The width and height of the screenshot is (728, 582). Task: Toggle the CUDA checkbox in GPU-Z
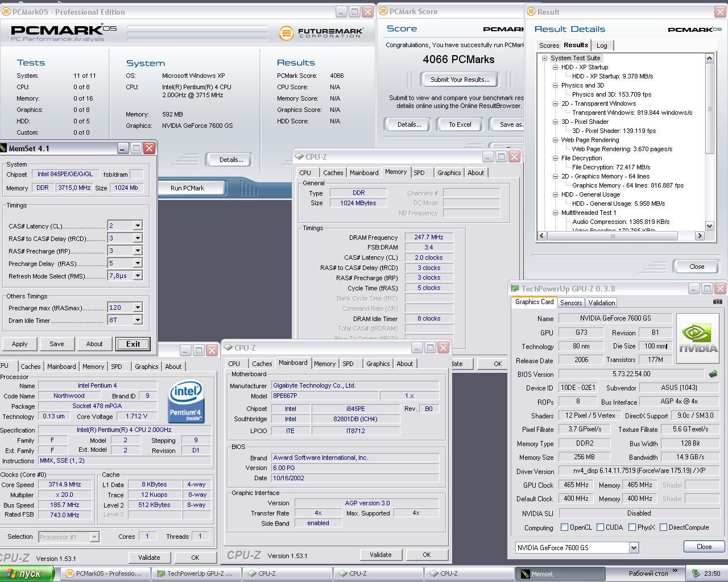pos(600,527)
